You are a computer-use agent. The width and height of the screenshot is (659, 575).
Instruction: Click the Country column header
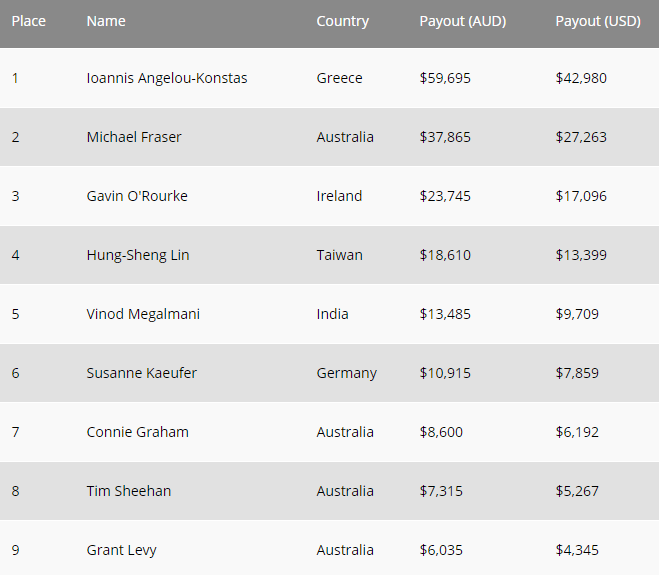342,21
